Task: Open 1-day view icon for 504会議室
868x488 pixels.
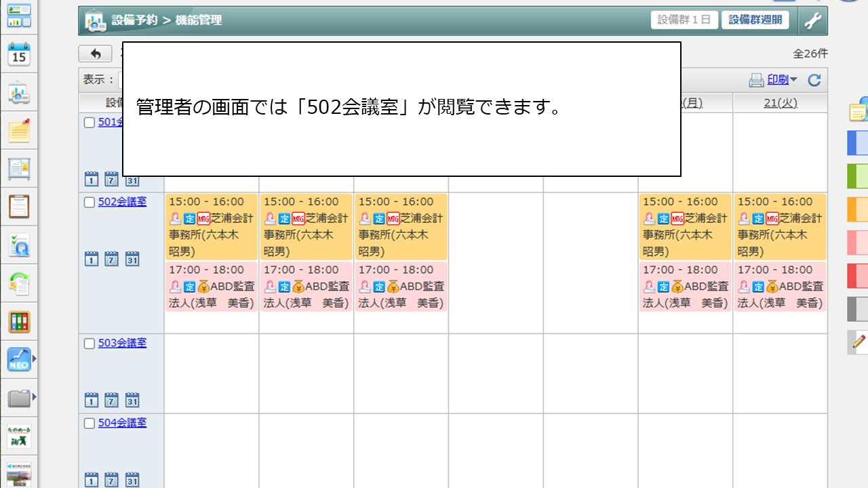Action: tap(92, 481)
